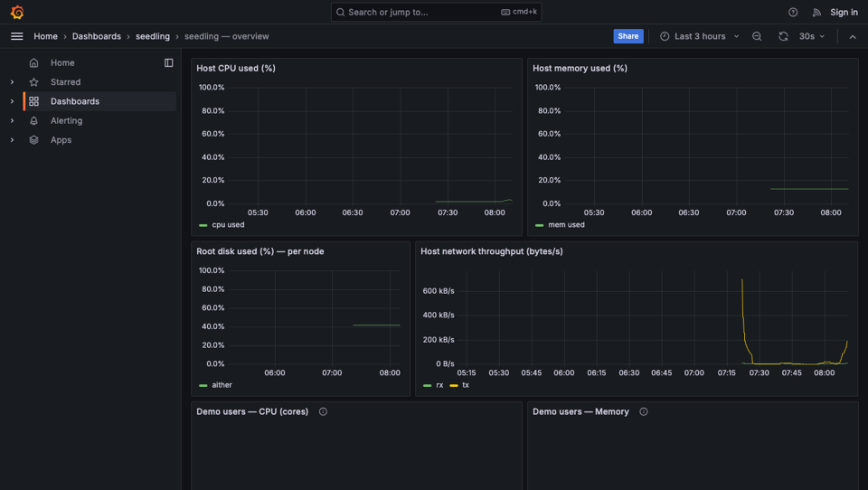Click the Sign in link
The width and height of the screenshot is (868, 490).
point(844,12)
